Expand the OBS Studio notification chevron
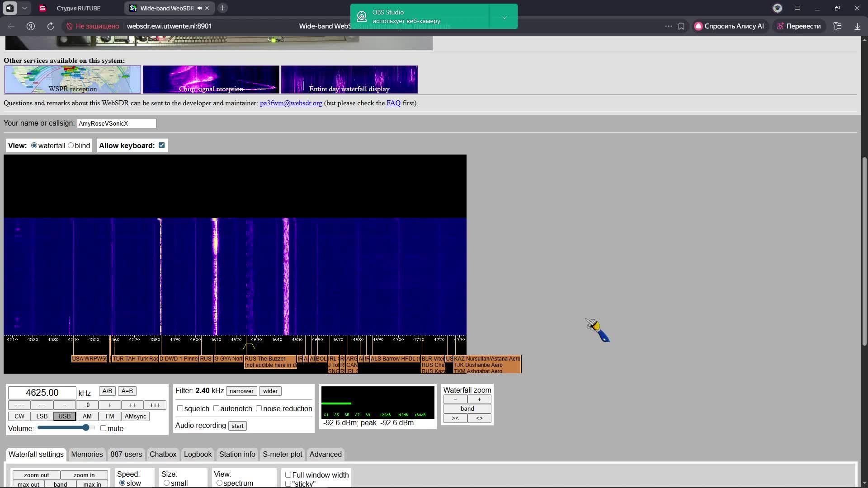This screenshot has width=868, height=488. click(505, 17)
